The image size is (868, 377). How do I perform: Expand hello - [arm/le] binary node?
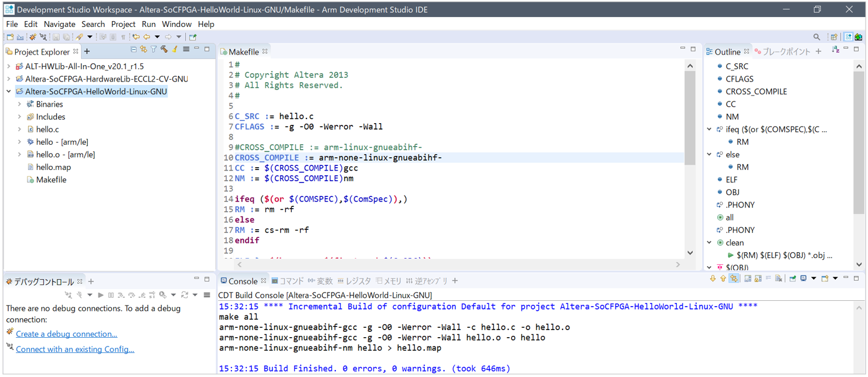tap(19, 142)
